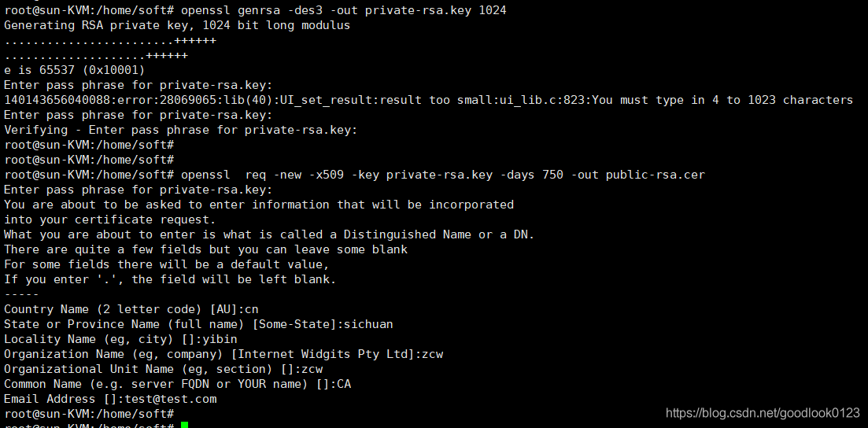Click 'Generating RSA private key' output line

(177, 25)
